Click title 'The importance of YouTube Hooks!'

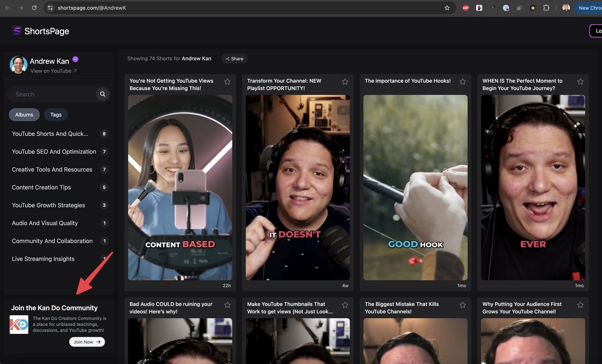[x=408, y=81]
